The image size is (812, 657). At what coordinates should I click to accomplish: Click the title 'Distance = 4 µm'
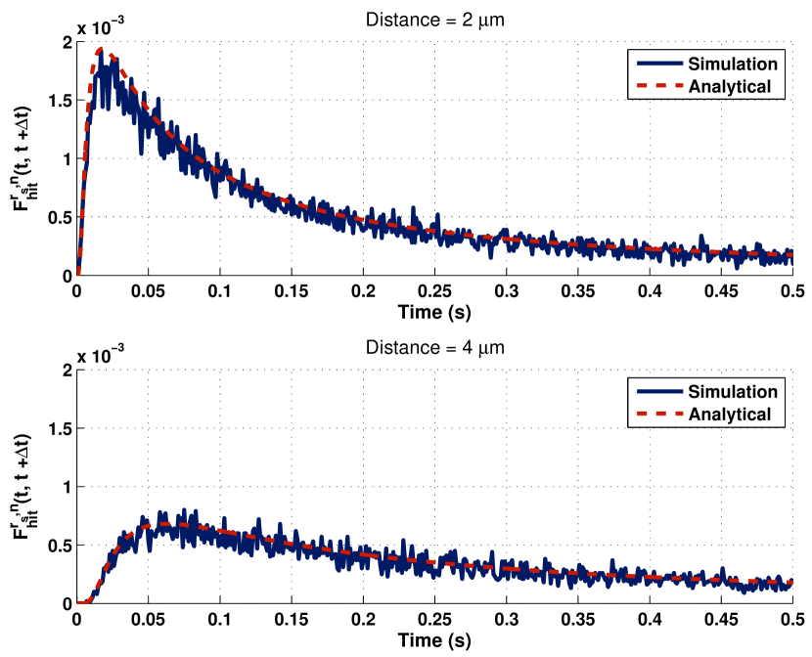coord(435,348)
